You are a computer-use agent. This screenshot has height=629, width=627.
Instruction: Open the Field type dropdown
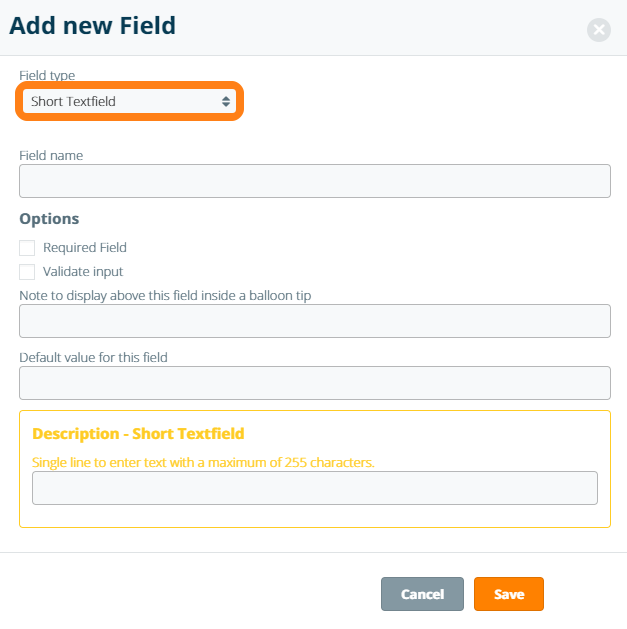coord(128,101)
